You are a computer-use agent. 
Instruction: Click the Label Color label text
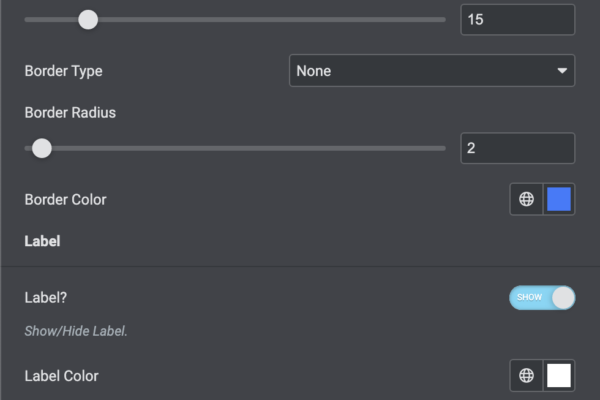(61, 376)
